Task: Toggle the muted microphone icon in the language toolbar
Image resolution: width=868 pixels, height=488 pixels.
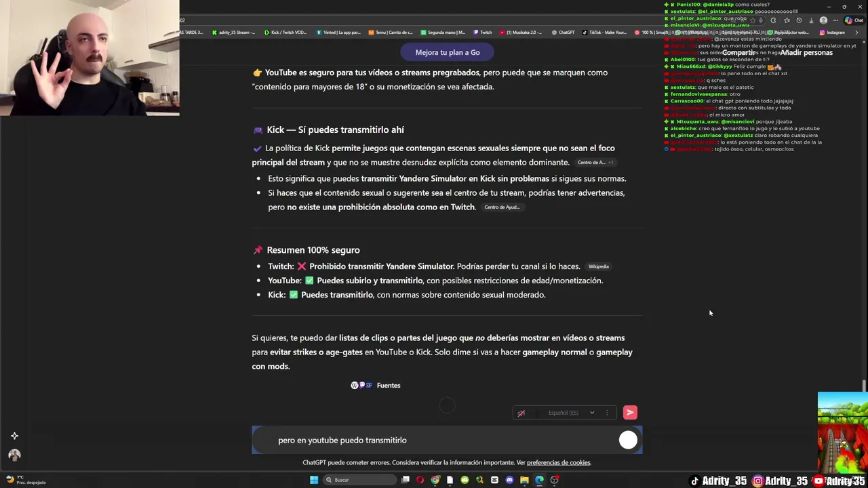Action: (x=521, y=413)
